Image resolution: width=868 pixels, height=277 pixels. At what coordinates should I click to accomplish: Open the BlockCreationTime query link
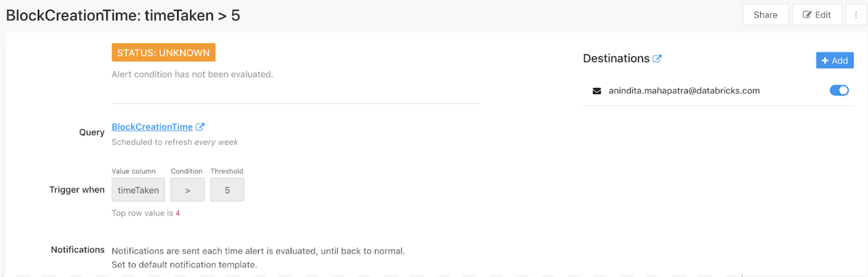(152, 127)
